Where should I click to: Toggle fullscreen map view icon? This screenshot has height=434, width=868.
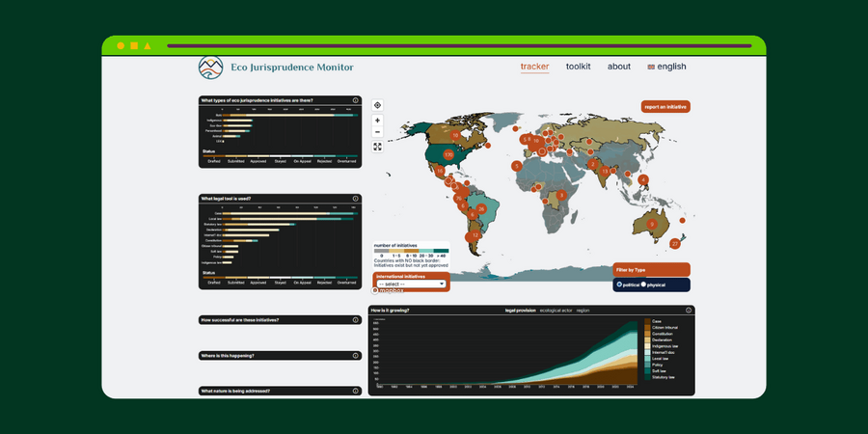(377, 147)
